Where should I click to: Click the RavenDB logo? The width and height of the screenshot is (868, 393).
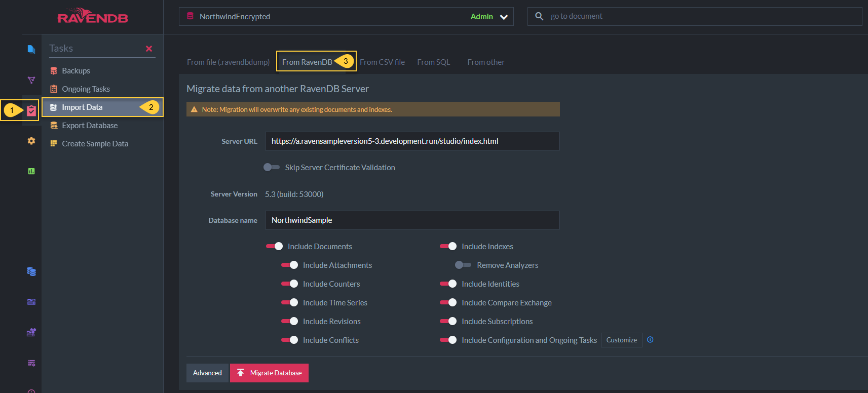(93, 16)
